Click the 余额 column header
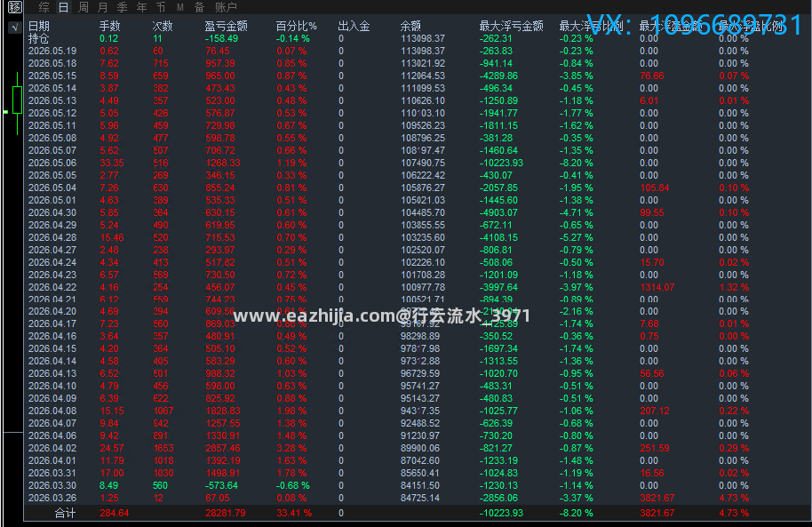 coord(410,26)
